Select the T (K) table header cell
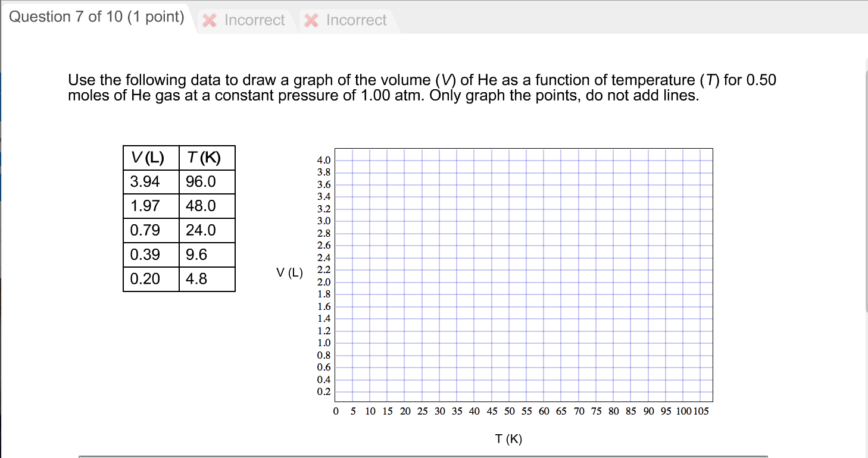Image resolution: width=868 pixels, height=458 pixels. point(207,157)
